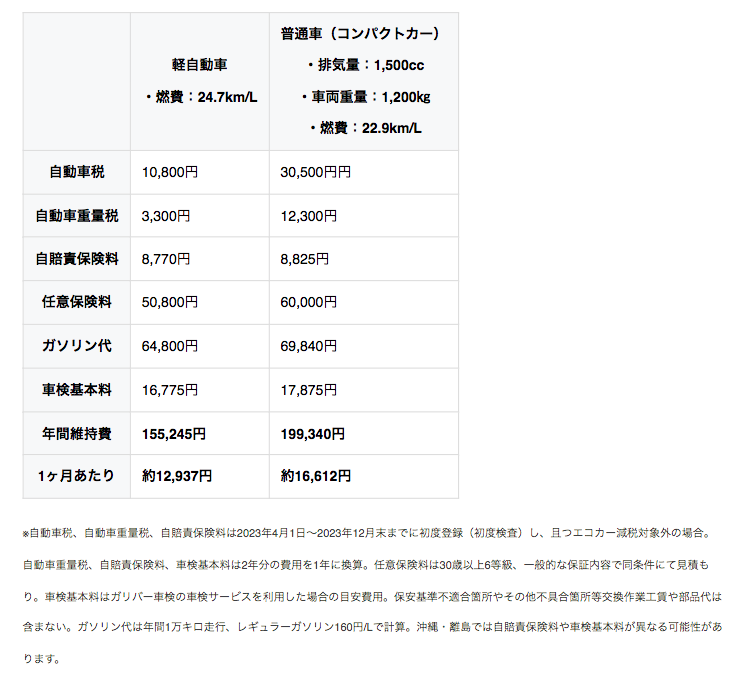Click the 30,500円 automobile tax value
The width and height of the screenshot is (740, 680).
tap(316, 172)
